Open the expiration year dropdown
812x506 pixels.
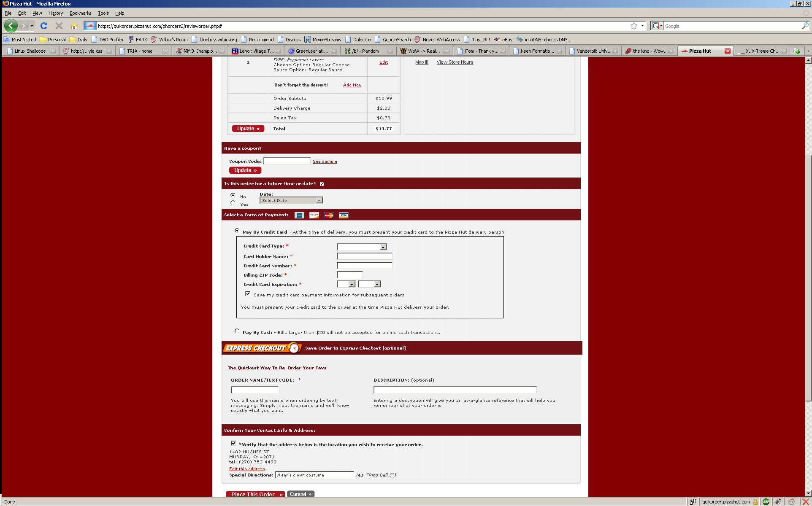coord(369,284)
